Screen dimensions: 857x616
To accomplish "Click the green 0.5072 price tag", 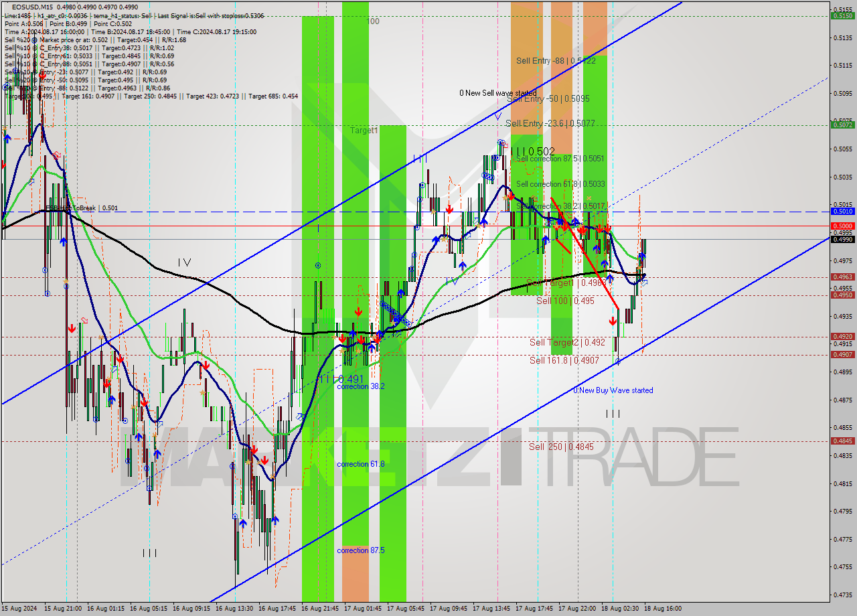I will [842, 125].
